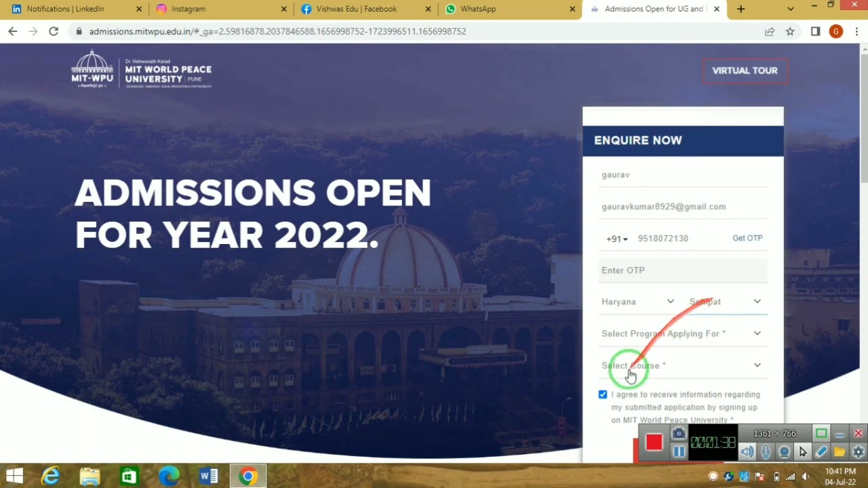Open the recordings folder from the recorder toolbar

(x=840, y=451)
